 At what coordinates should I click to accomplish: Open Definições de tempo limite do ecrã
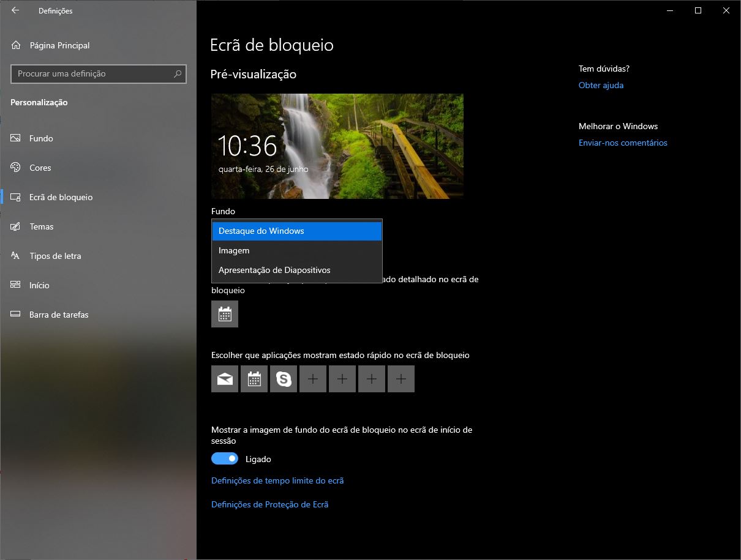click(277, 481)
